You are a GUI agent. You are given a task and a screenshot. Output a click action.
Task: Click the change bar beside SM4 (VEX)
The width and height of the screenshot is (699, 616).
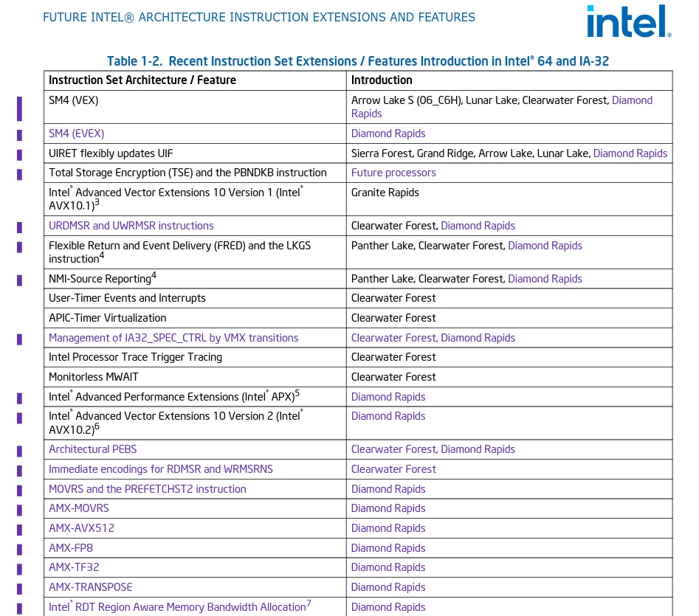click(x=20, y=108)
